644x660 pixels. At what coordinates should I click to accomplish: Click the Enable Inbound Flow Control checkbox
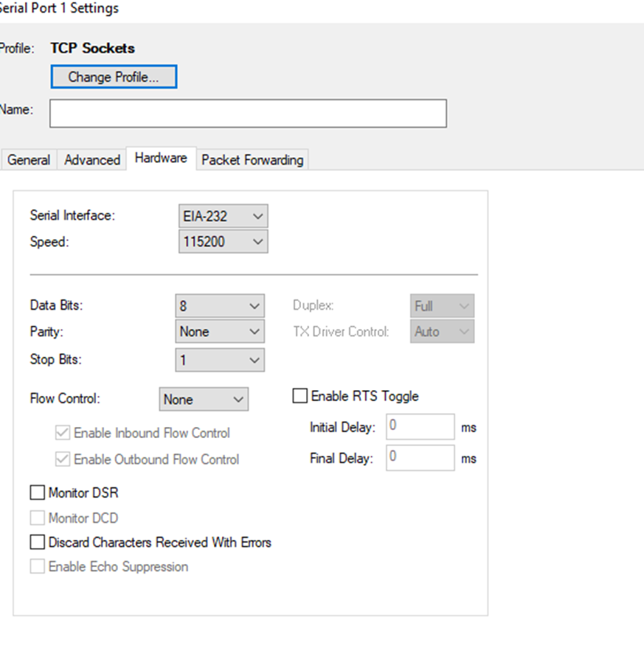pyautogui.click(x=63, y=433)
